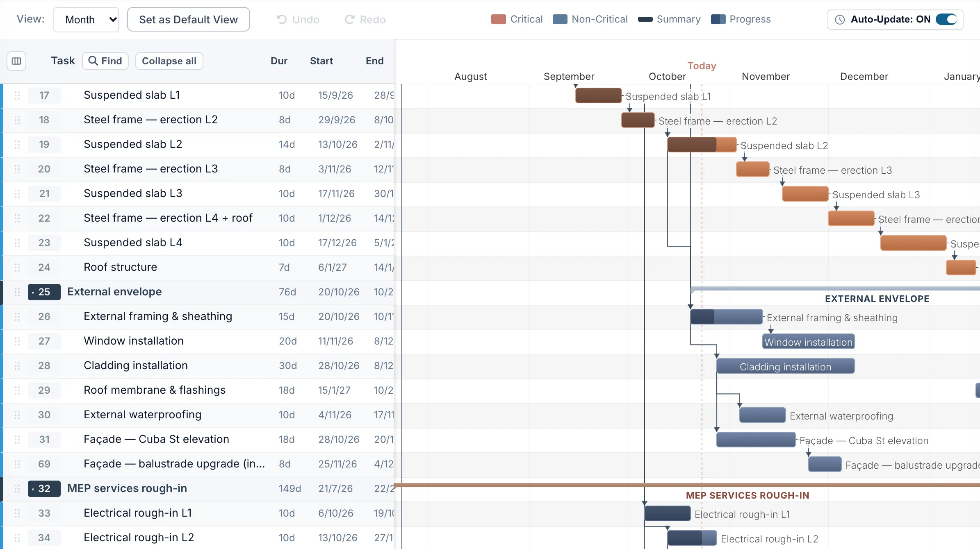Viewport: 980px width, 549px height.
Task: Click the column layout icon beside Task
Action: [x=16, y=61]
